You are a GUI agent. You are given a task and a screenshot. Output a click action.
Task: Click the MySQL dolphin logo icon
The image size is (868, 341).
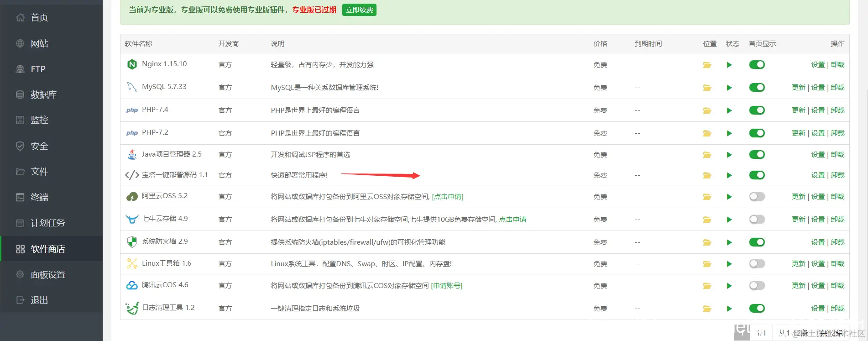pos(132,87)
